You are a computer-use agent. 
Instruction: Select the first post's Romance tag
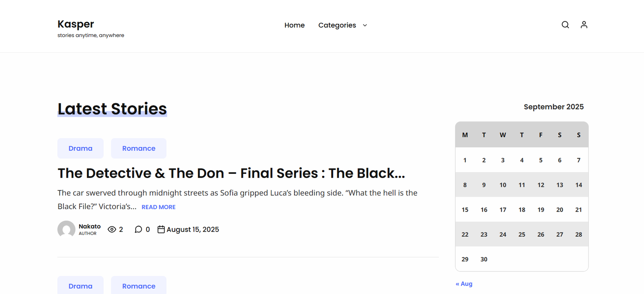(x=138, y=148)
